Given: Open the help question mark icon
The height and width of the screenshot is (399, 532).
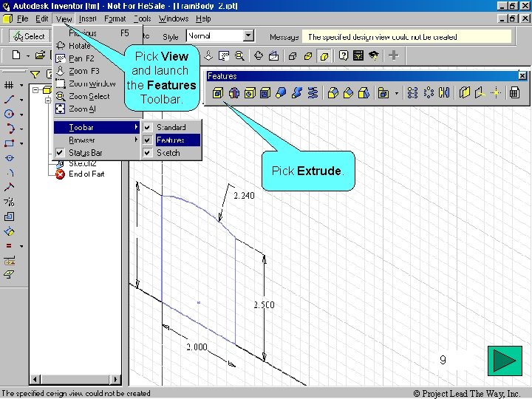Looking at the screenshot, I should (x=344, y=55).
